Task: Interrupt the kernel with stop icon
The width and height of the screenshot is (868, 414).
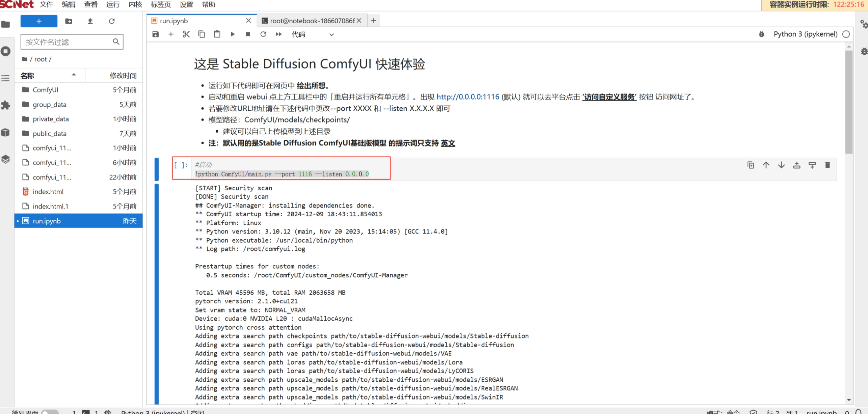Action: (248, 34)
